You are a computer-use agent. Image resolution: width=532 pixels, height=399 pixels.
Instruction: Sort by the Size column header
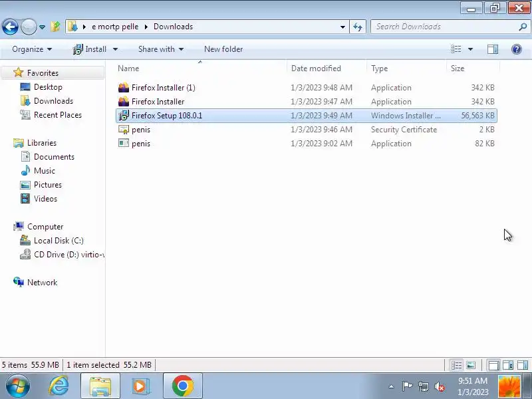(x=473, y=68)
